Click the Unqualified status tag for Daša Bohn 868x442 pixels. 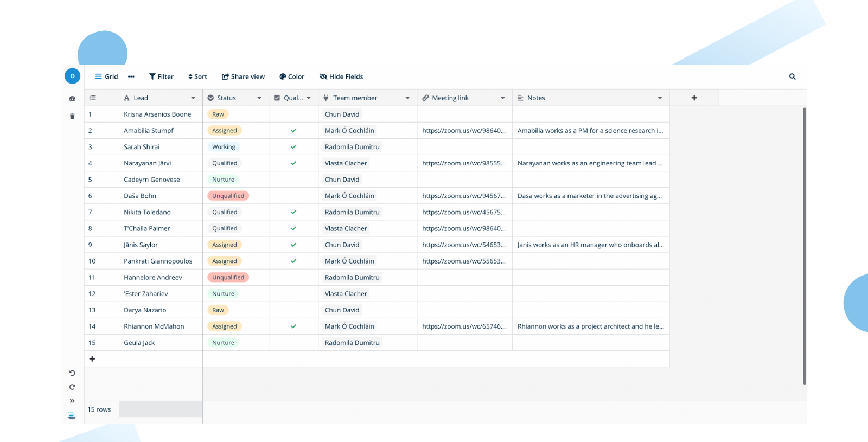pyautogui.click(x=228, y=196)
